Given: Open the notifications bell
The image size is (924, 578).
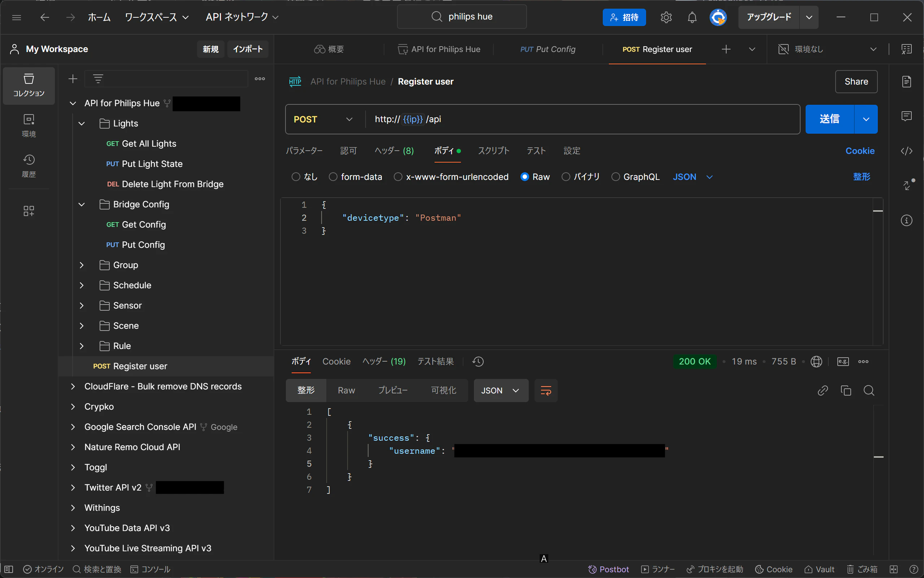Looking at the screenshot, I should [x=692, y=17].
